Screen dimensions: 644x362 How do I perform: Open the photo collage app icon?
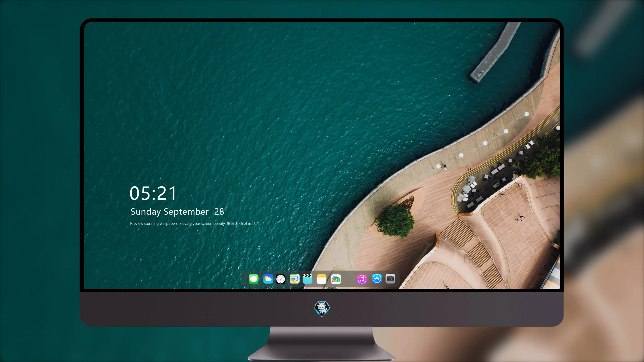pos(336,279)
